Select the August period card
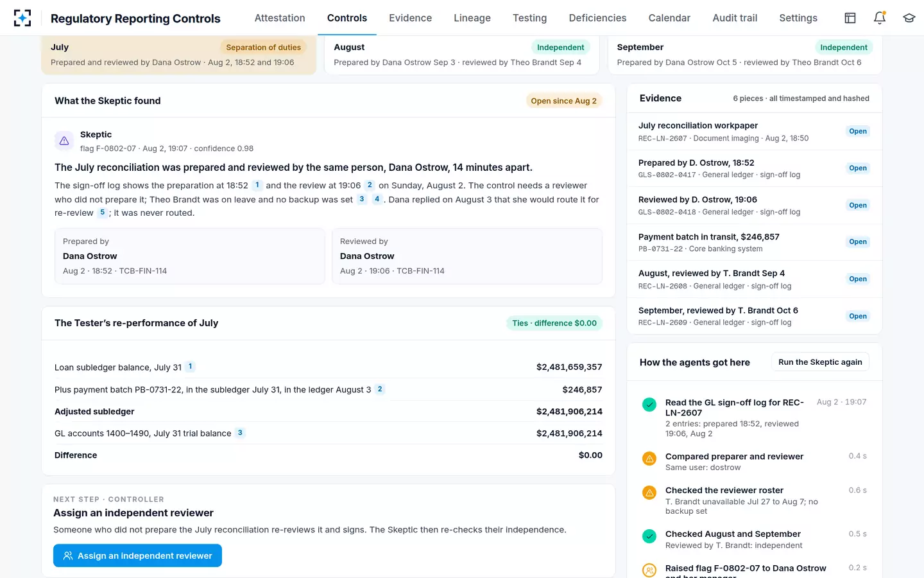The image size is (924, 578). (462, 55)
